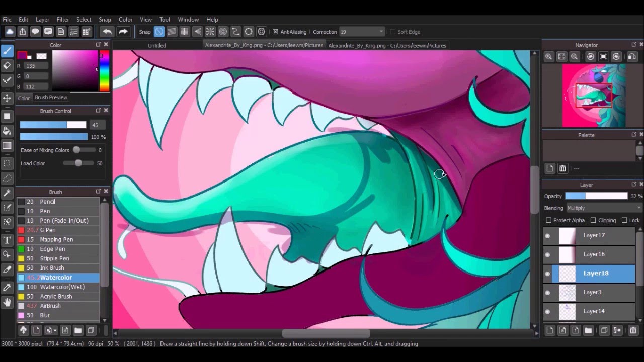Turn snap off with the circle icon

(x=159, y=32)
